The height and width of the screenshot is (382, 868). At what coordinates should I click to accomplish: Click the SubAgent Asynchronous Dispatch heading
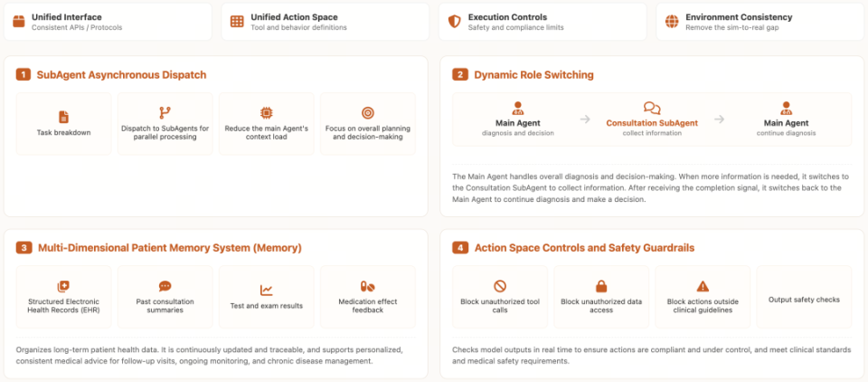pos(122,75)
